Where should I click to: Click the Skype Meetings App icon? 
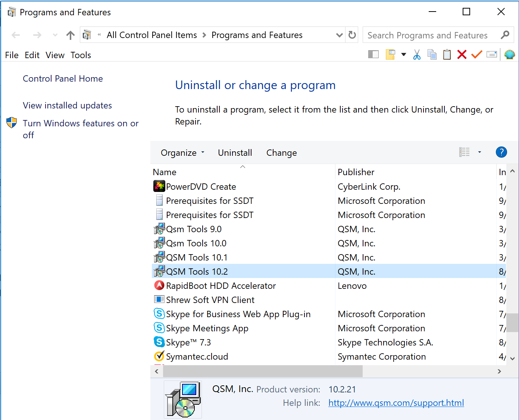(159, 328)
